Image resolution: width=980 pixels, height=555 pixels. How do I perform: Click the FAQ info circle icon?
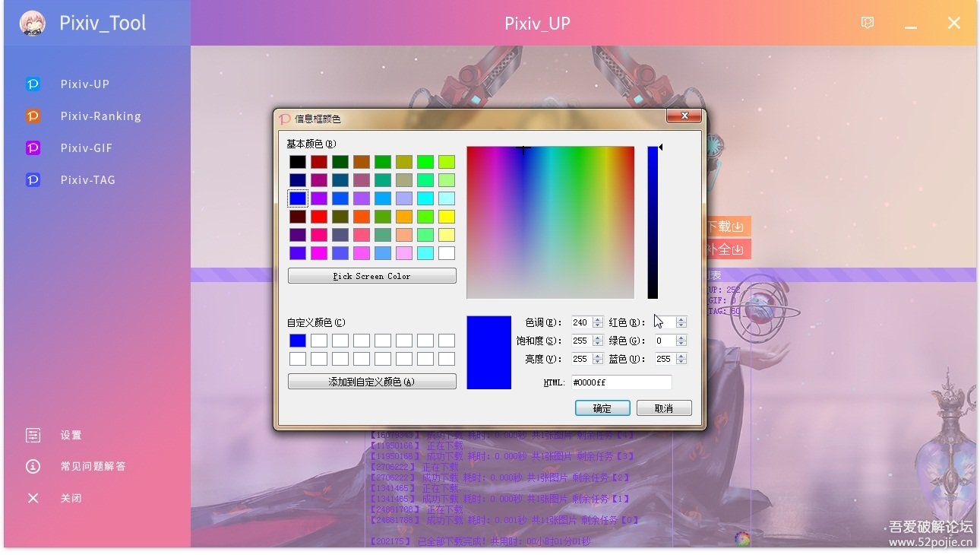point(33,466)
